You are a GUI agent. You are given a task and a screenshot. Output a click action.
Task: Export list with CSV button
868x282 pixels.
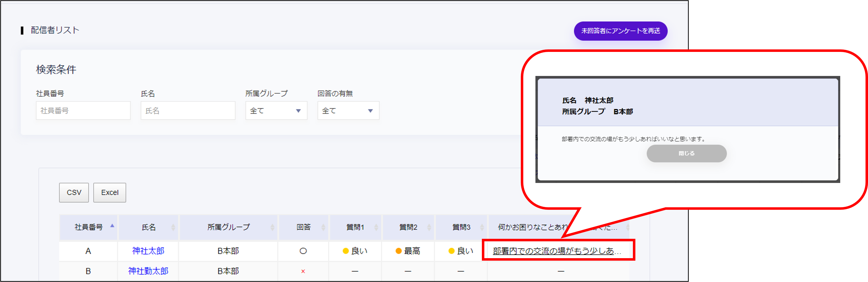[x=74, y=193]
